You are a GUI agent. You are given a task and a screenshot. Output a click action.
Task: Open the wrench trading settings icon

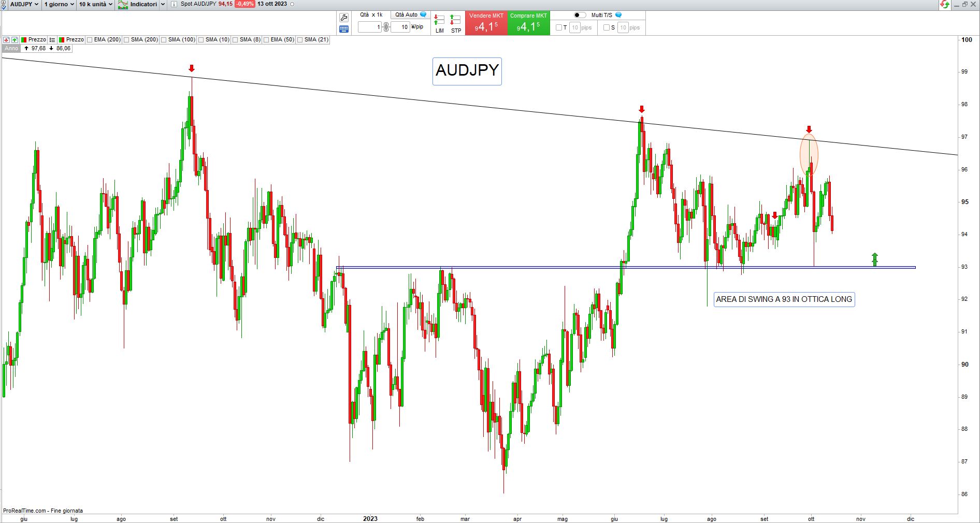click(343, 18)
